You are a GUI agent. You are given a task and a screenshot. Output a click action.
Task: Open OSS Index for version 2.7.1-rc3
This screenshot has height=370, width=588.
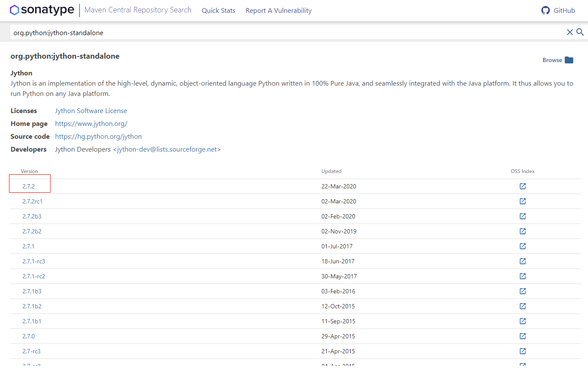point(522,261)
